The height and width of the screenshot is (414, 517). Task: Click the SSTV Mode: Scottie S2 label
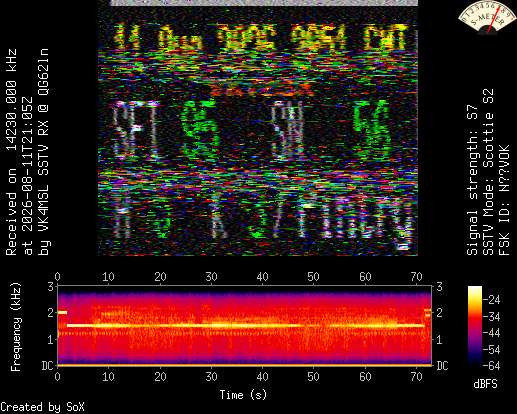(488, 172)
